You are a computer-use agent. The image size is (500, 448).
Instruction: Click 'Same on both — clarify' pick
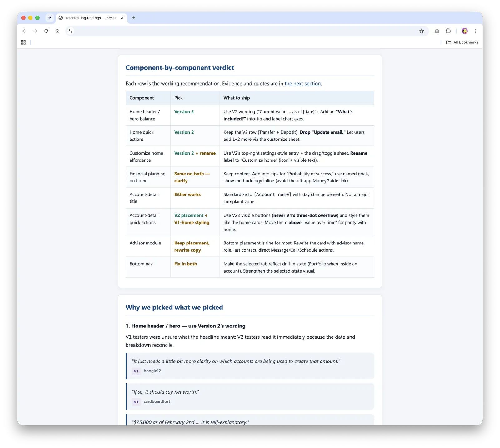click(192, 177)
